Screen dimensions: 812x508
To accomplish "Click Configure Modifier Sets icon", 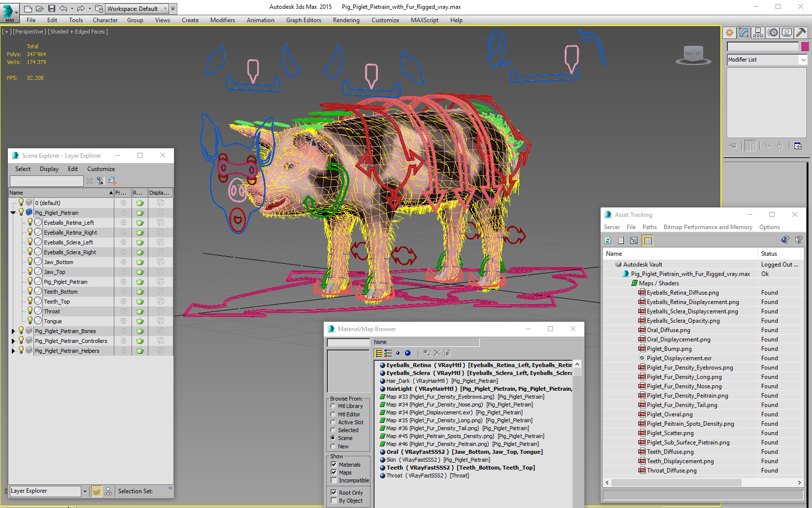I will tap(798, 145).
